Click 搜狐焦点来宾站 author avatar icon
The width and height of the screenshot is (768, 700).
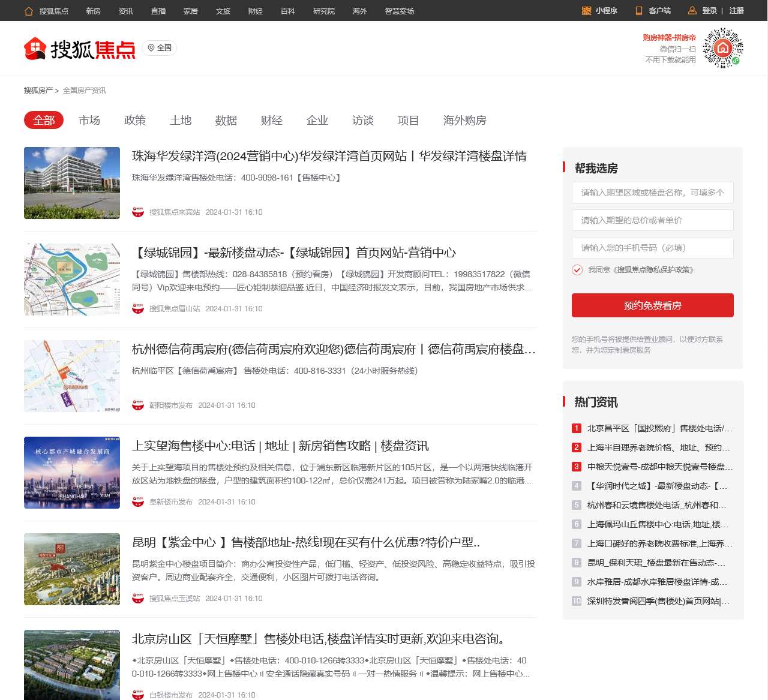coord(138,212)
